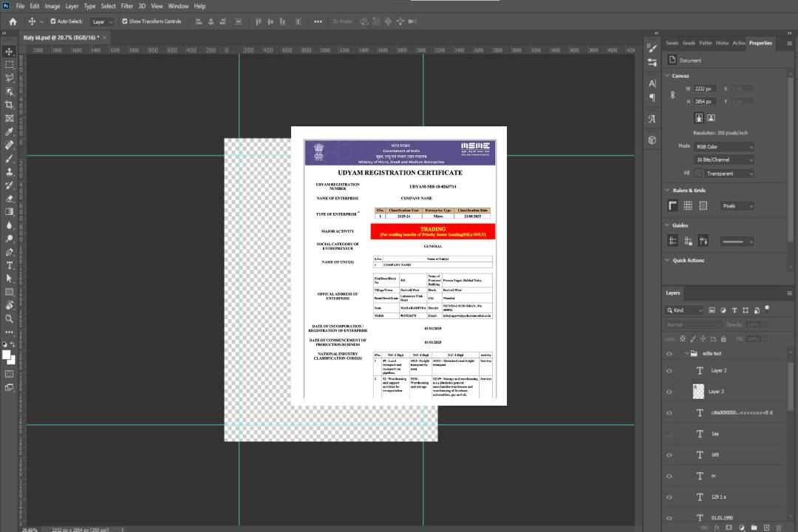
Task: Select the Lasso tool
Action: pyautogui.click(x=9, y=78)
